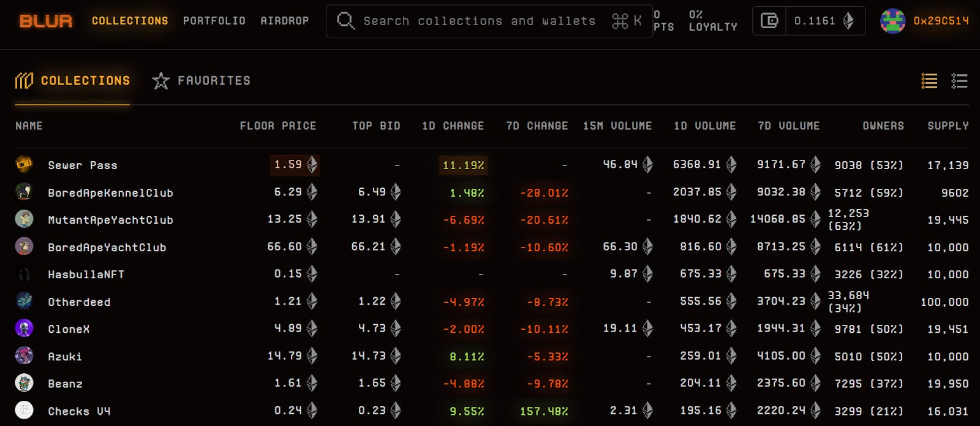The height and width of the screenshot is (426, 980).
Task: Click the MutantApeYachtClub thumbnail
Action: point(24,219)
